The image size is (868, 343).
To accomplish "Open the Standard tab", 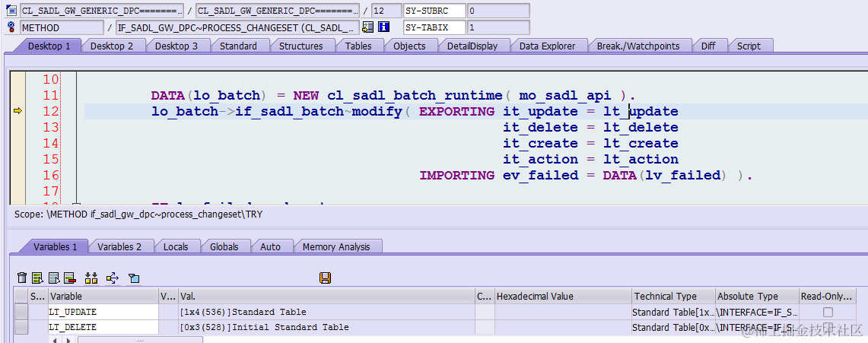I will (238, 46).
